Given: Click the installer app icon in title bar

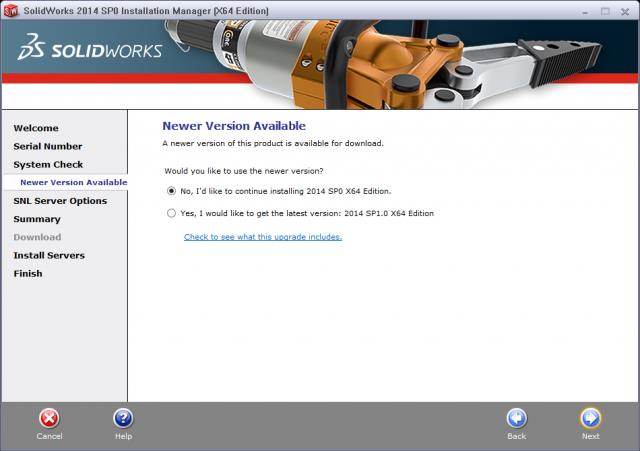Looking at the screenshot, I should pyautogui.click(x=11, y=9).
